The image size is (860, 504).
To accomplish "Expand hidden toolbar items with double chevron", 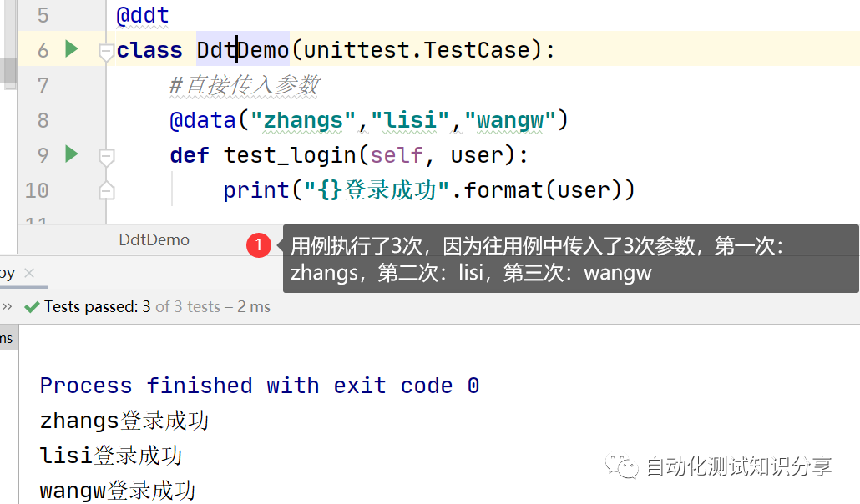I will point(8,307).
